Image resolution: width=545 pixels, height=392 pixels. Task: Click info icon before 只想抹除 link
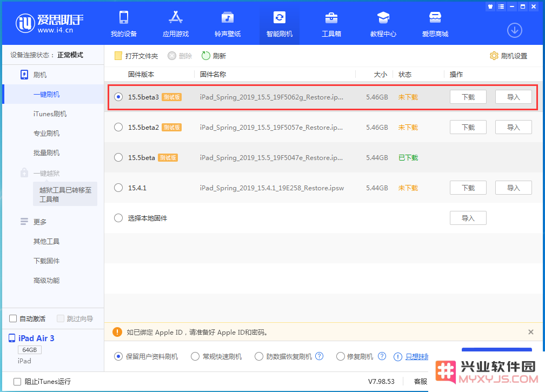[397, 356]
